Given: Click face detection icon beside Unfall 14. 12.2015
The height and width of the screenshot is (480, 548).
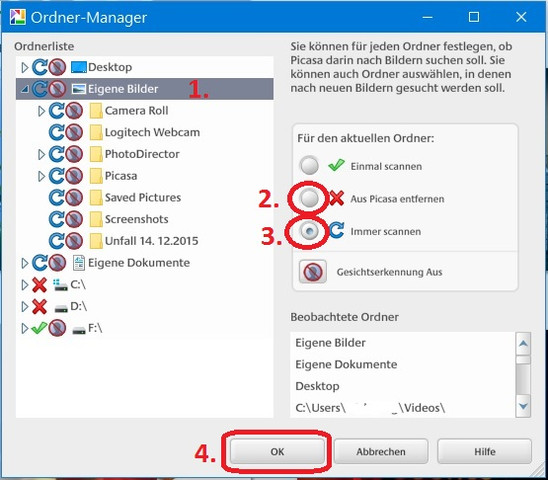Looking at the screenshot, I should point(74,241).
